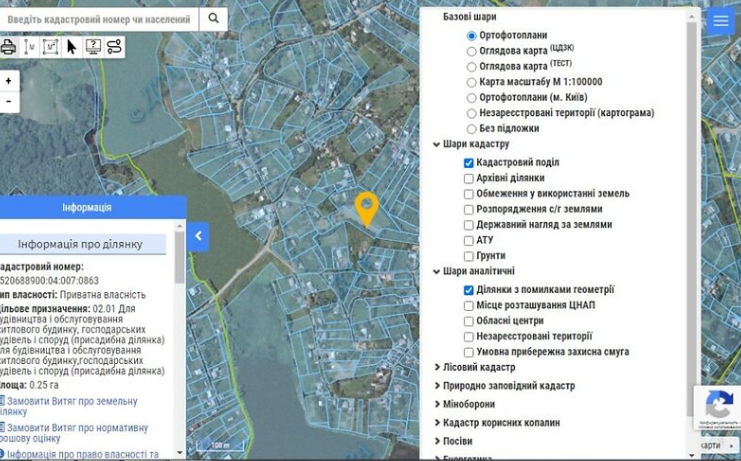The width and height of the screenshot is (741, 461).
Task: Collapse the Шари кадастру section
Action: [437, 145]
